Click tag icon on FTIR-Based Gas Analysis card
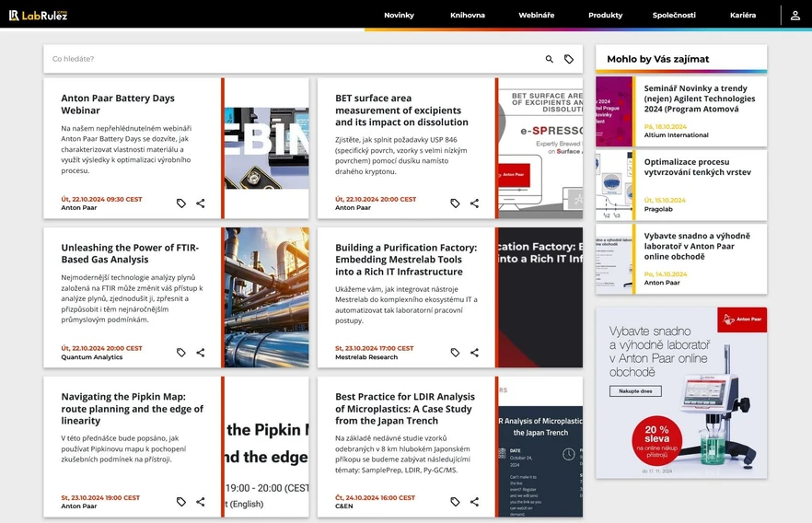 180,353
